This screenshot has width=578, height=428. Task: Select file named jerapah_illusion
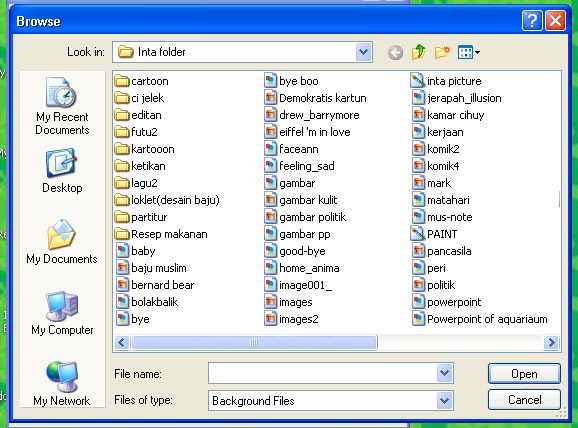[x=457, y=98]
